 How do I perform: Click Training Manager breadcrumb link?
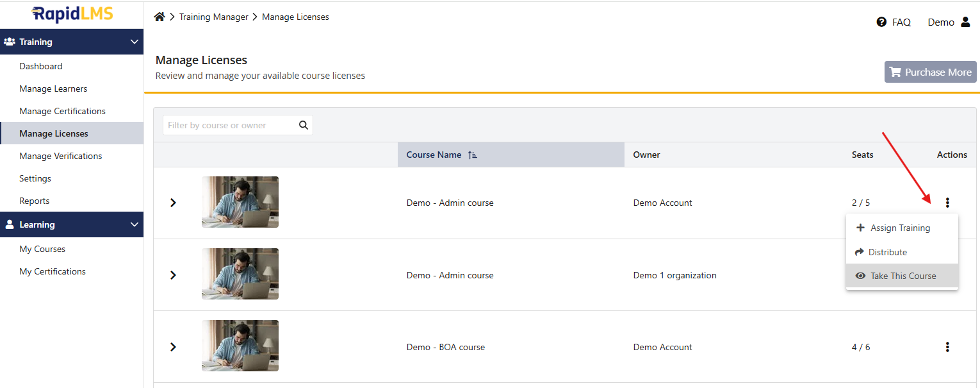[214, 17]
